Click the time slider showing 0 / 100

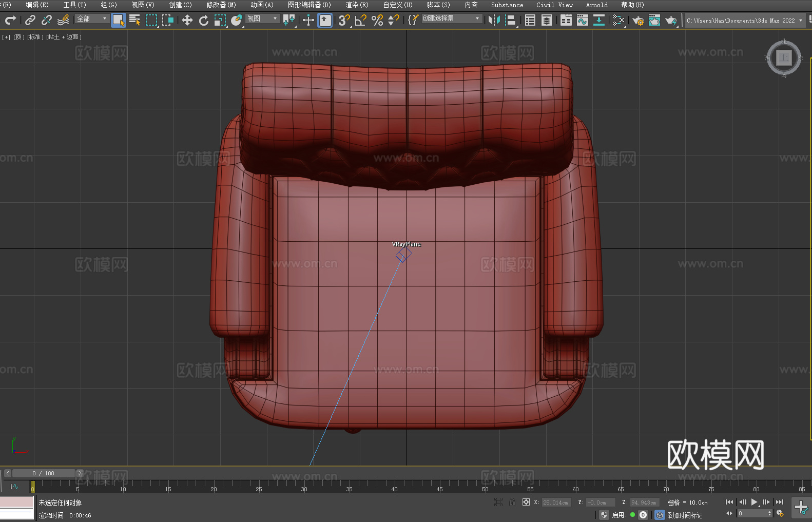click(44, 473)
